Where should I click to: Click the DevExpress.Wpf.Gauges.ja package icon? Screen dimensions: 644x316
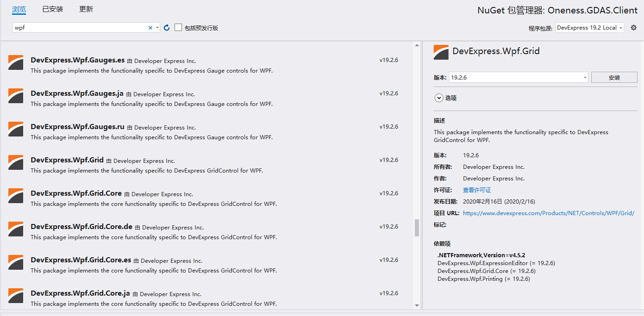16,96
